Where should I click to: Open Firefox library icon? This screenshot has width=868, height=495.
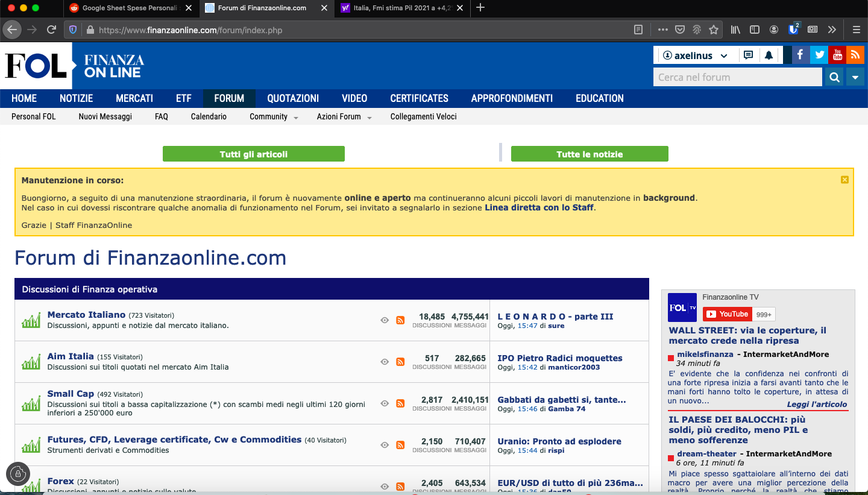735,29
